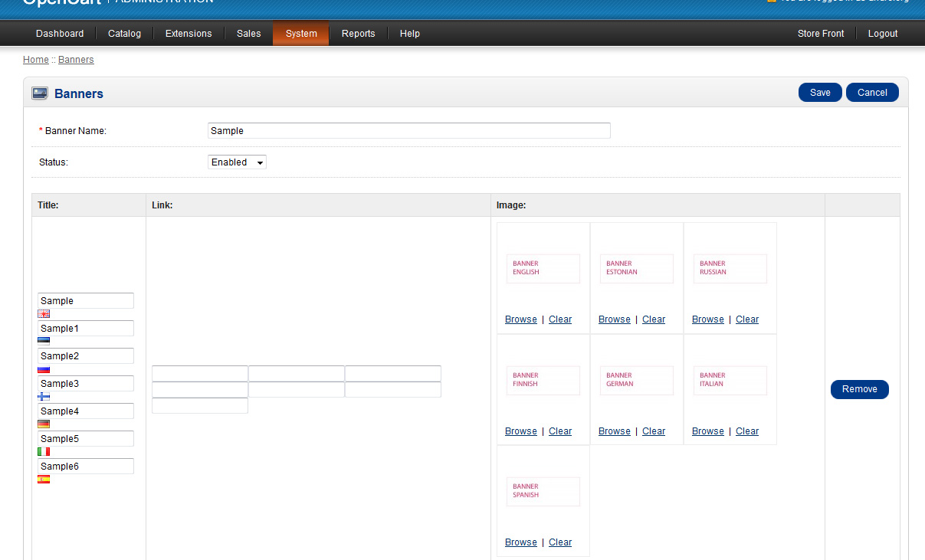Focus the title field containing Sample1
Image resolution: width=925 pixels, height=560 pixels.
pyautogui.click(x=86, y=328)
